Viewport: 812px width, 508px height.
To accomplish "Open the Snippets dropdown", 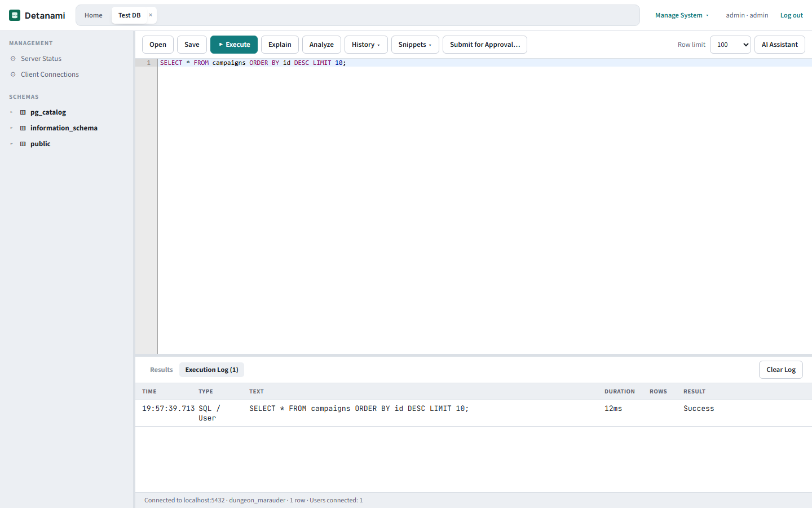I will point(415,45).
